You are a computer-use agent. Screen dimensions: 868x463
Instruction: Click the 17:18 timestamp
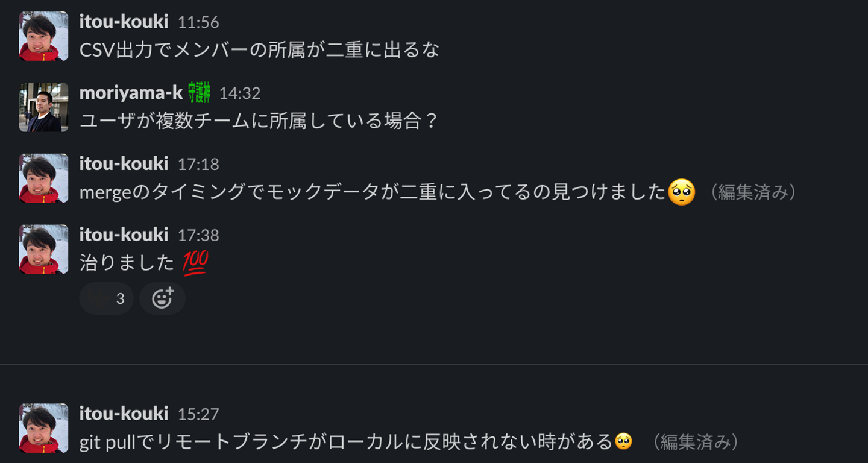[198, 165]
